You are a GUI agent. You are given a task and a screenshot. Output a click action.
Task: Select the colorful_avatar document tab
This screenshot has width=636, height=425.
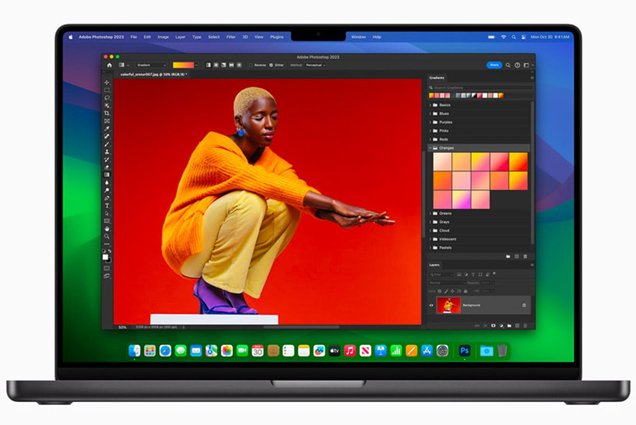point(153,75)
